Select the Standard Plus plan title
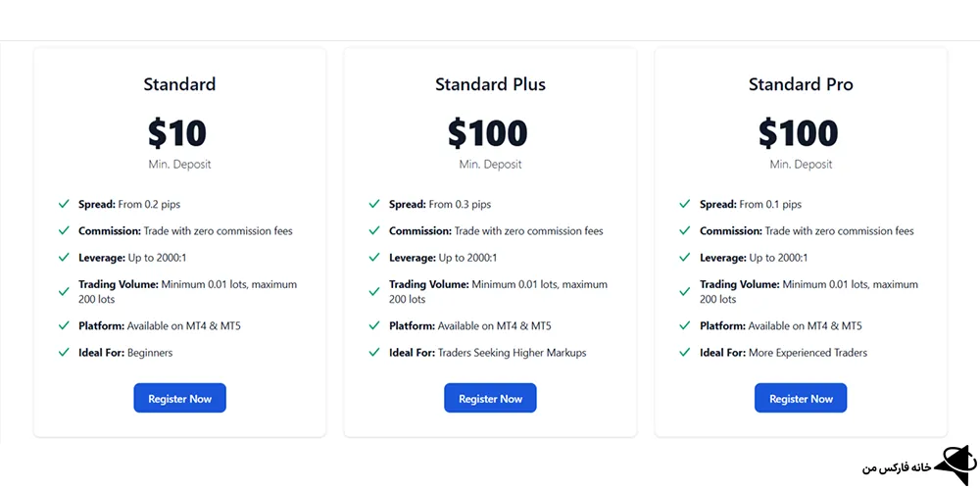 pos(490,84)
